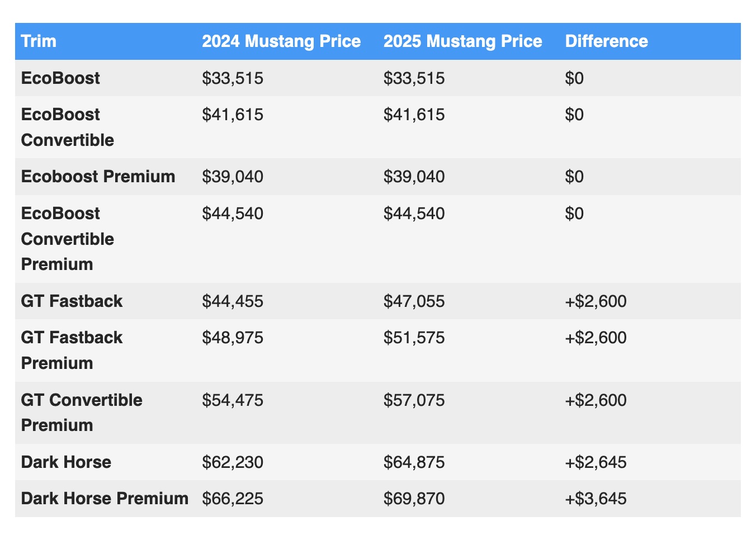The height and width of the screenshot is (540, 756).
Task: Click the GT Convertible Premium row label
Action: point(82,413)
